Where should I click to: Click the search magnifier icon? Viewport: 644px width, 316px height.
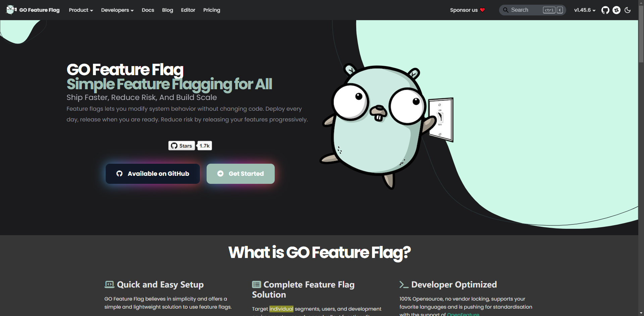click(506, 10)
